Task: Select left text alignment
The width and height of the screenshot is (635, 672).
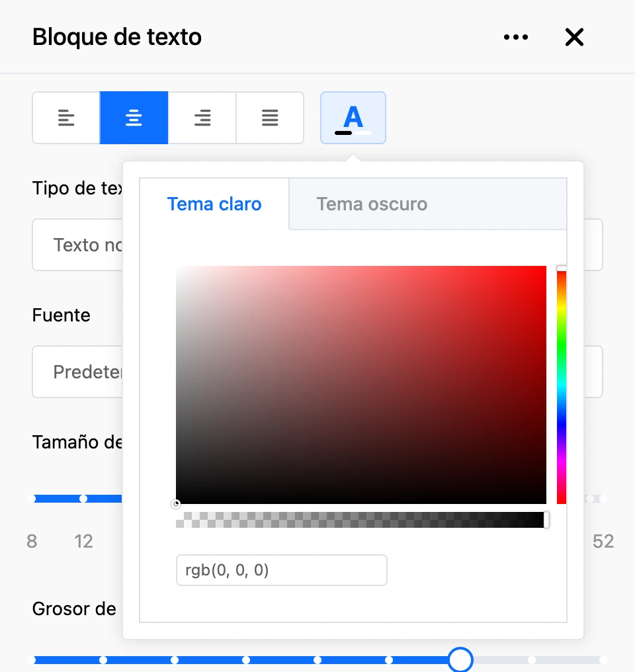Action: click(66, 118)
